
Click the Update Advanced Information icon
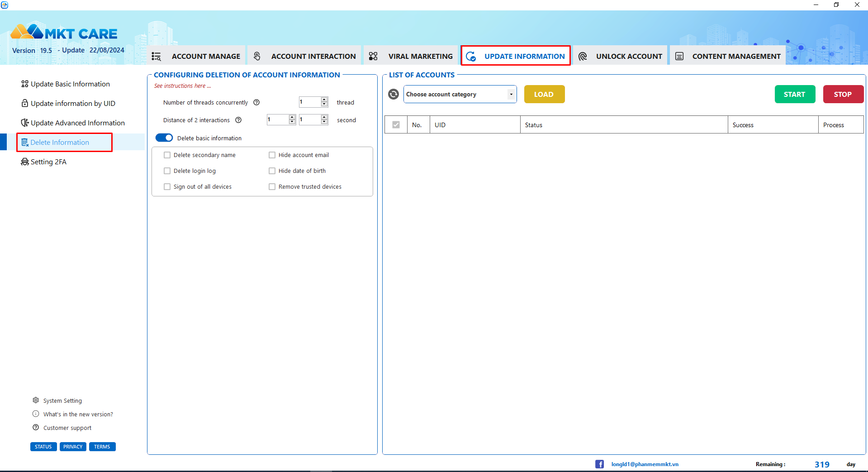click(x=25, y=123)
